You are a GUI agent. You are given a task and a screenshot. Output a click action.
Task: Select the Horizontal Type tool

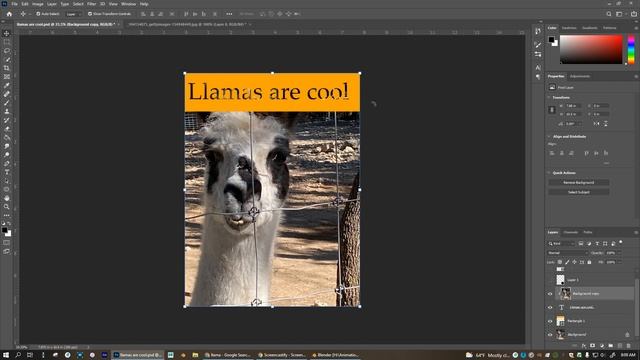(7, 172)
